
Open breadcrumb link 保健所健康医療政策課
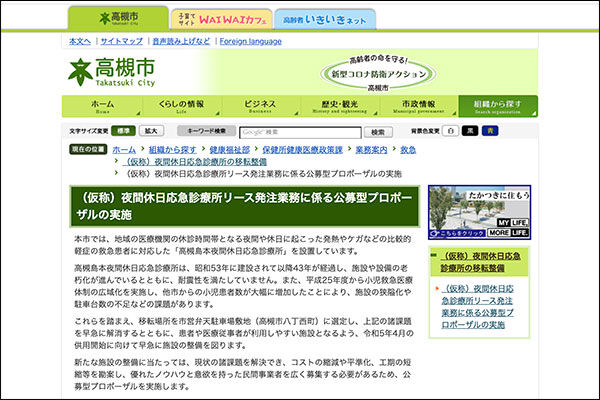pyautogui.click(x=302, y=150)
